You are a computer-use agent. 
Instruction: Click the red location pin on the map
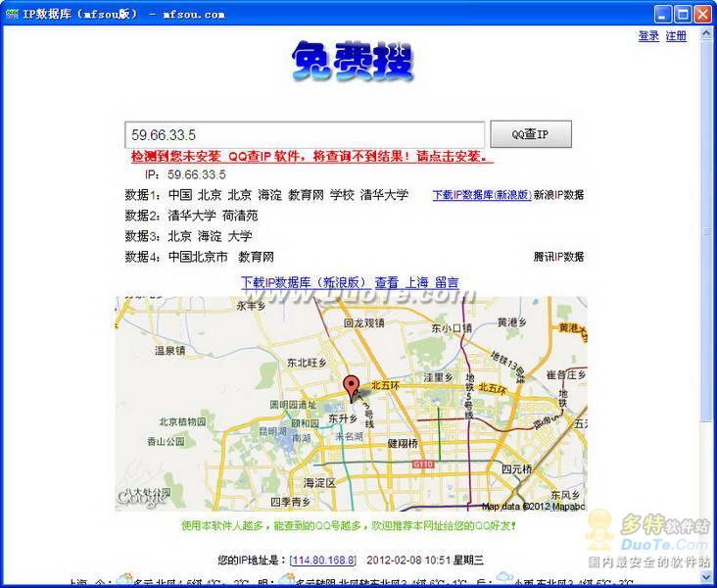click(352, 389)
